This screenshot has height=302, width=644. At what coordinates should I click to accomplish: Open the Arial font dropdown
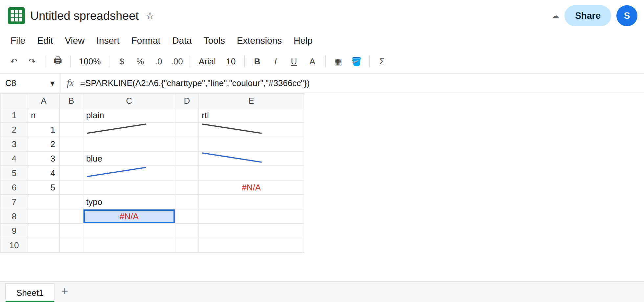(207, 61)
